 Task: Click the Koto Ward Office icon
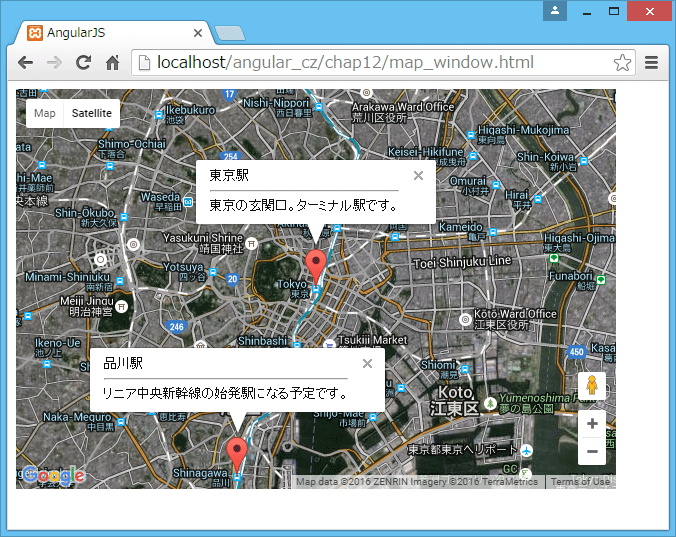click(x=465, y=319)
